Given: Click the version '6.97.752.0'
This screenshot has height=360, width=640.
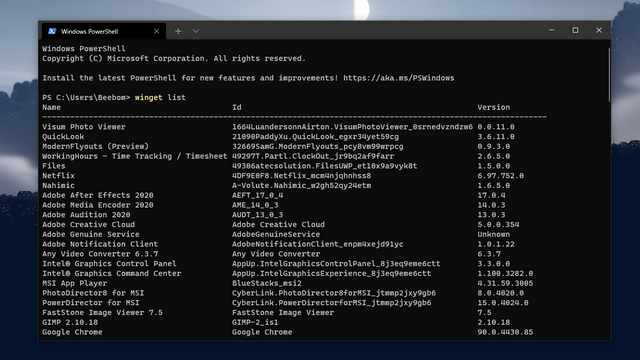Looking at the screenshot, I should click(501, 176).
